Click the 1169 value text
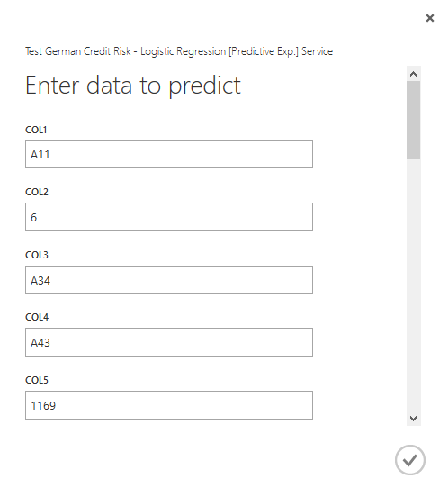Screen dimensions: 448x497 (43, 405)
